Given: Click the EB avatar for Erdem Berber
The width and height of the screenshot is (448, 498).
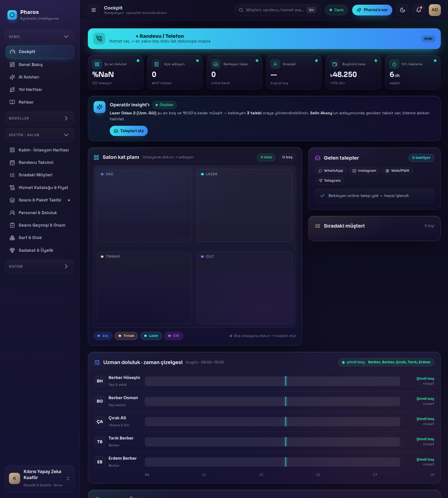Looking at the screenshot, I should click(x=100, y=462).
